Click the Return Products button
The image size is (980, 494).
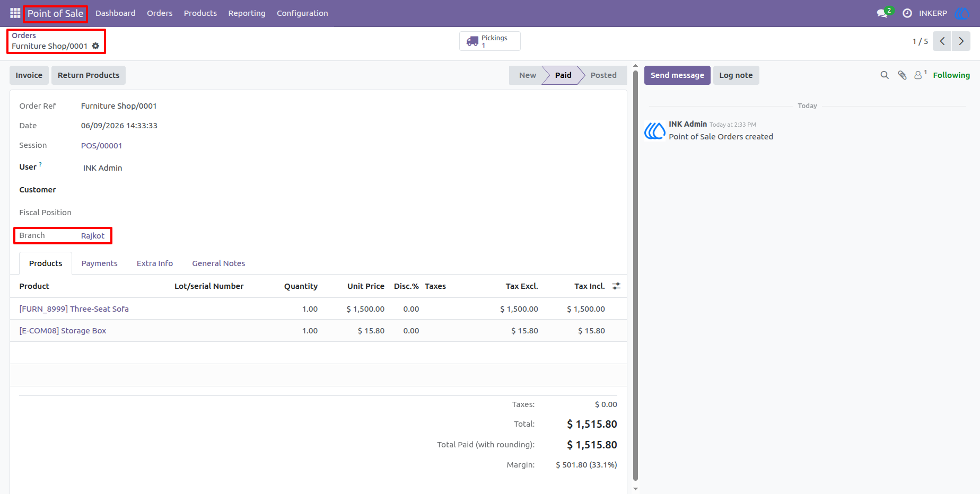[x=89, y=75]
